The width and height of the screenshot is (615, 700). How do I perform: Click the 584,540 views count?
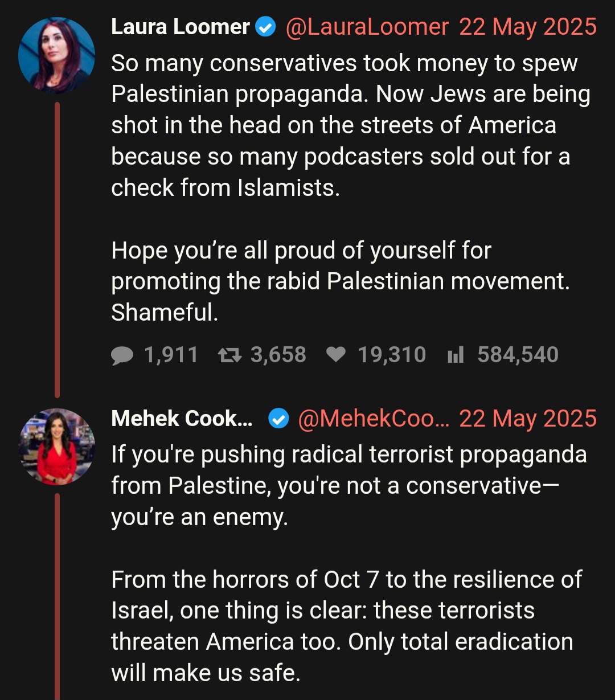pos(518,355)
